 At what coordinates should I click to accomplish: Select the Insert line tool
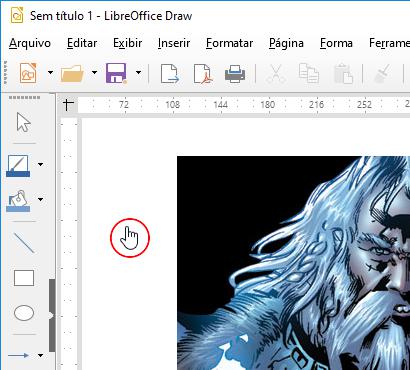[x=24, y=243]
